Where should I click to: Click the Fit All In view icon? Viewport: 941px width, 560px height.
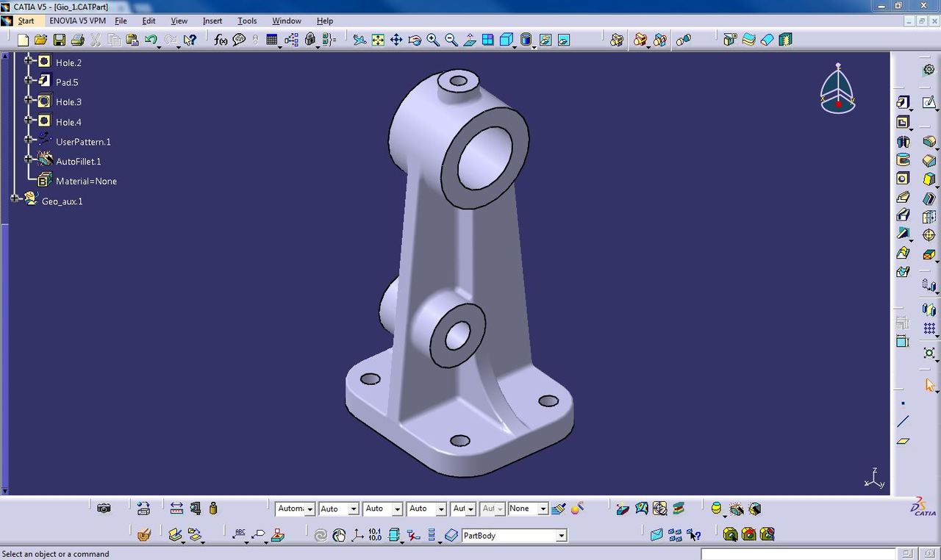[x=378, y=40]
